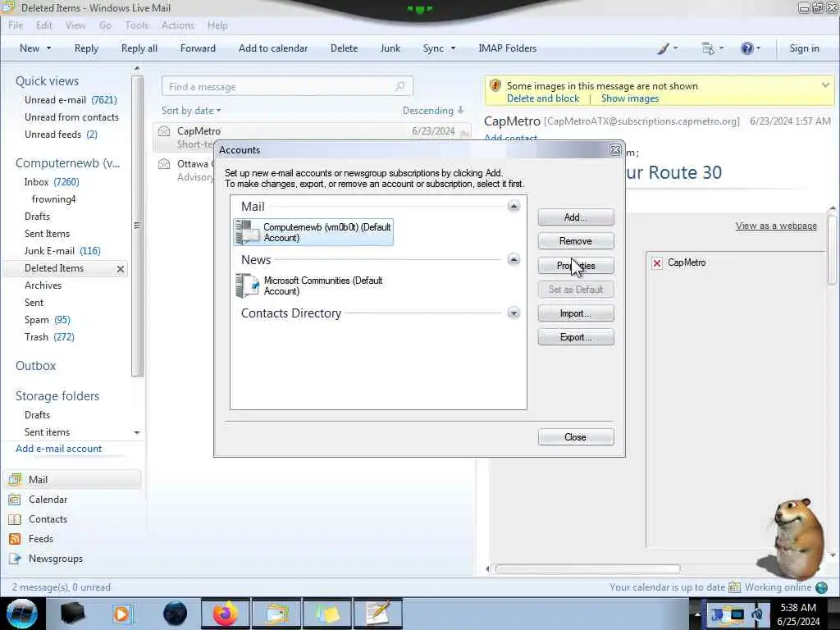The image size is (840, 630).
Task: Select the Inbox folder
Action: (52, 182)
